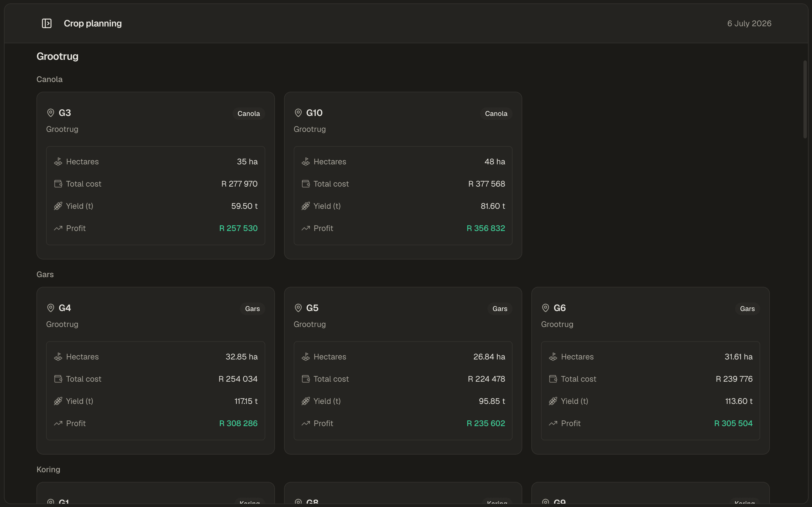Click the Yield wheat icon in G4
812x507 pixels.
point(58,401)
